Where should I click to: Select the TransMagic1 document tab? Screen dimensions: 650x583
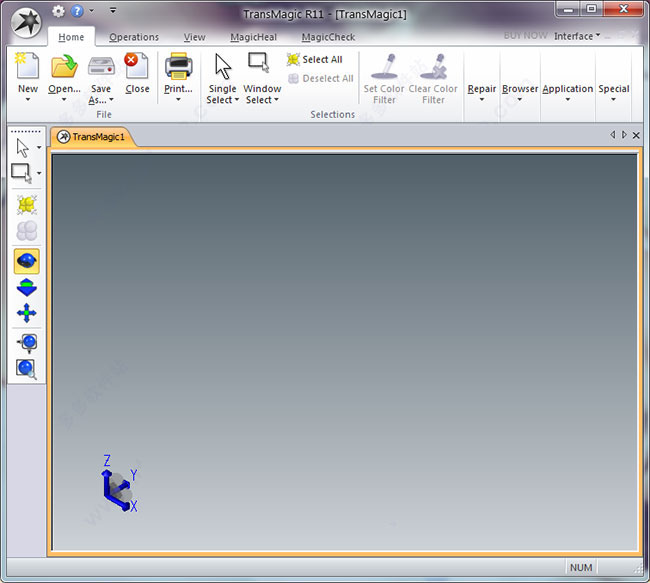(92, 136)
